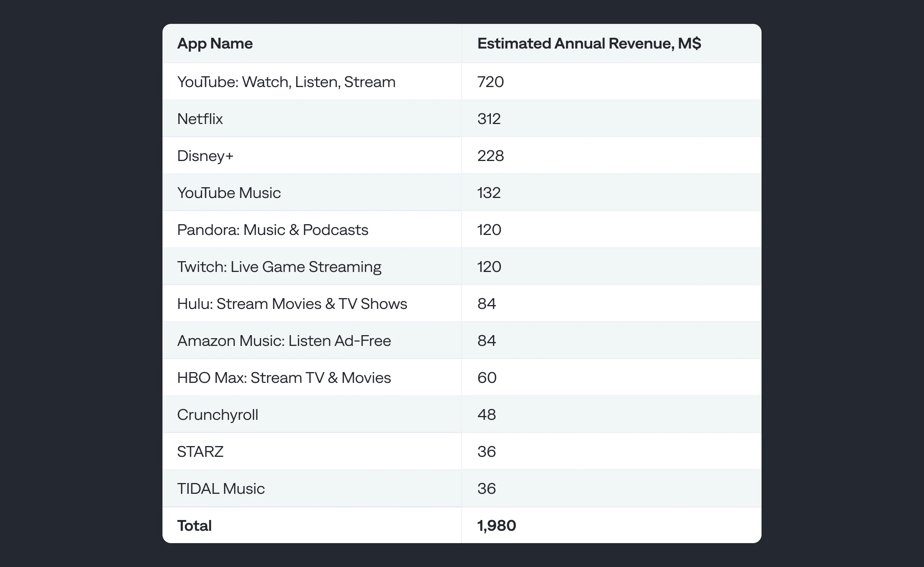Screen dimensions: 924x567
Task: Click the 1,980 total revenue value
Action: pyautogui.click(x=496, y=525)
